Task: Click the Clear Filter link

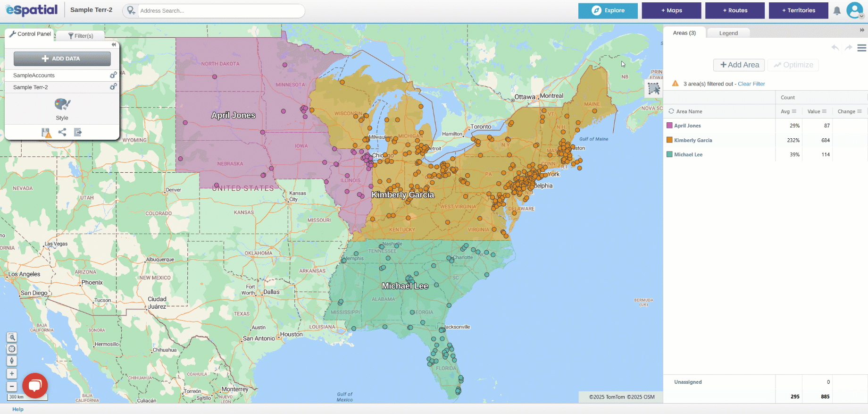Action: [x=751, y=84]
